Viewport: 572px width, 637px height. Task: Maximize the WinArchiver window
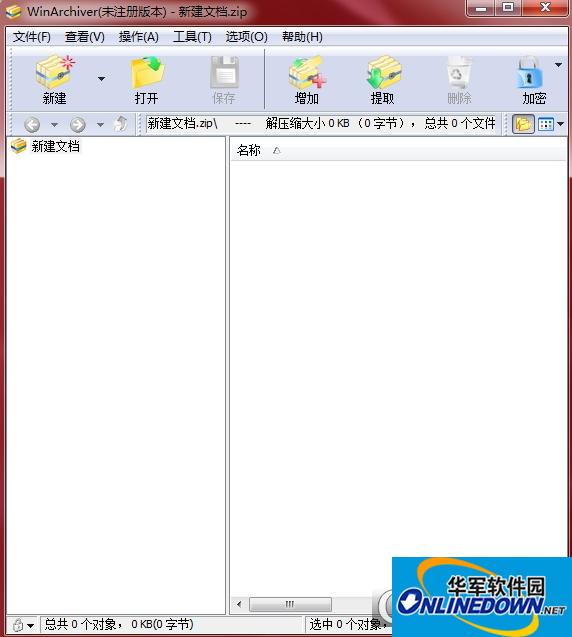pyautogui.click(x=508, y=8)
